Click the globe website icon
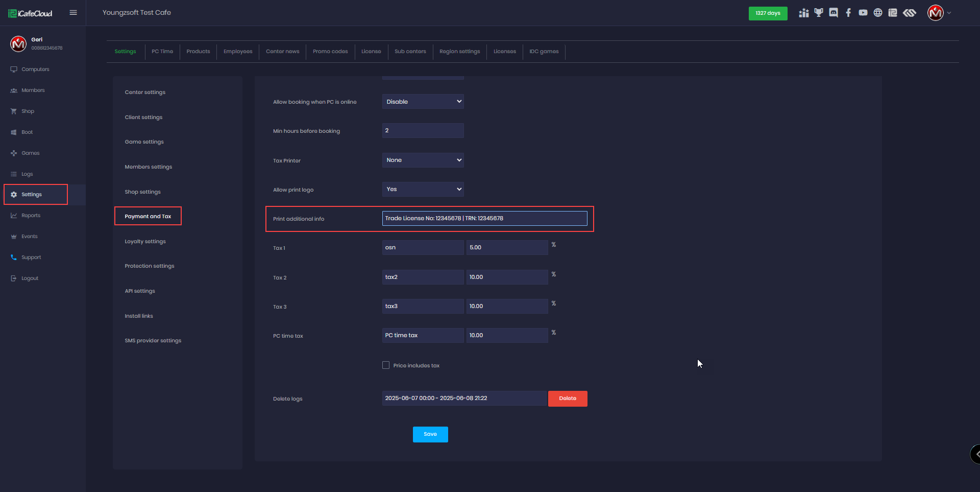This screenshot has width=980, height=492. click(878, 13)
